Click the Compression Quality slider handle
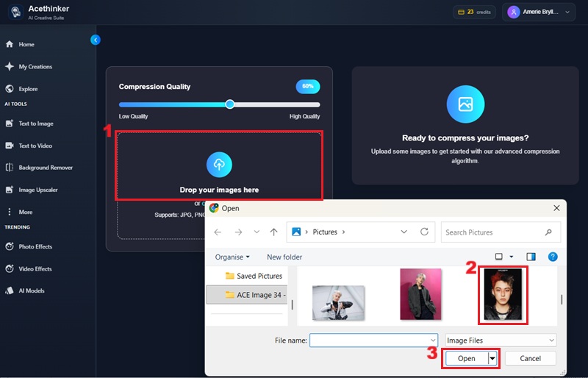 click(230, 104)
